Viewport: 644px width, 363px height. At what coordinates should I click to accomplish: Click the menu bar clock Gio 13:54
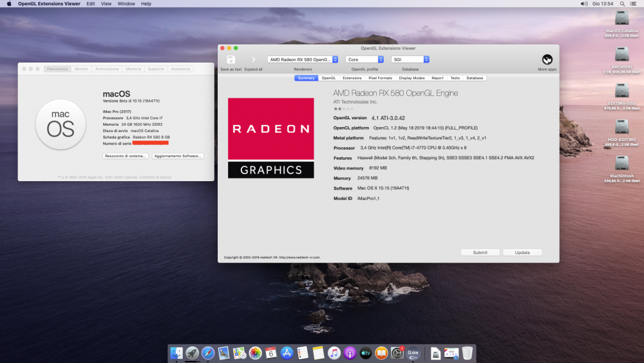603,4
